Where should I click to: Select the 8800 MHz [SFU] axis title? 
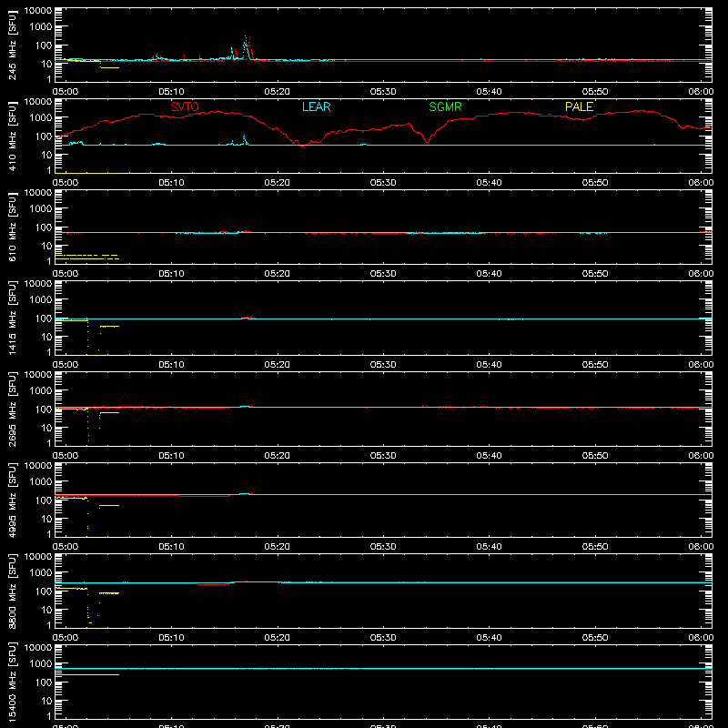[x=12, y=591]
